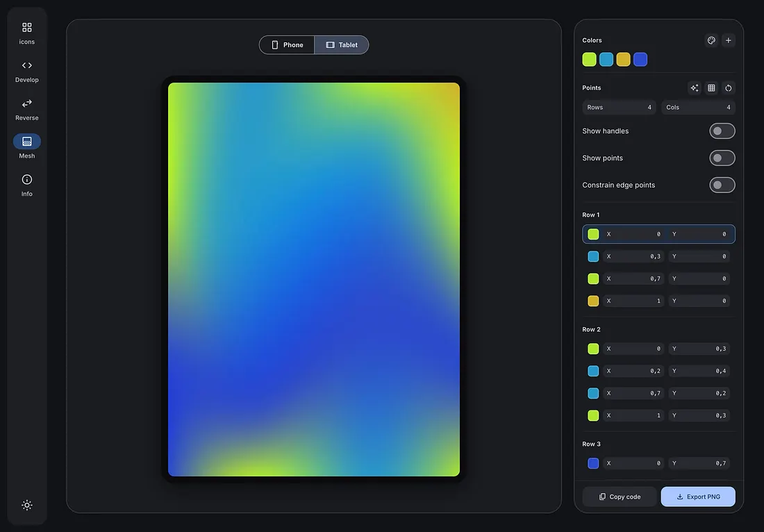
Task: Select the lime green palette swatch
Action: (x=590, y=60)
